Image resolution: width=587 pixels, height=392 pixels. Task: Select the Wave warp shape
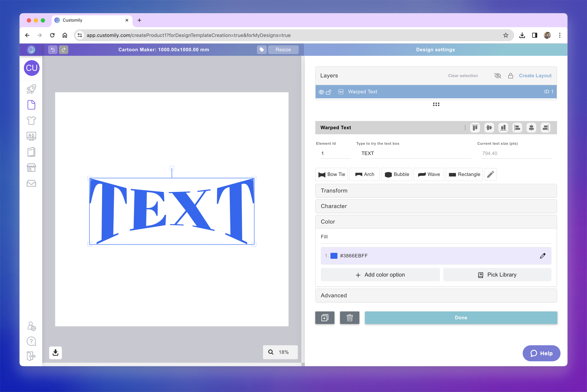point(429,175)
